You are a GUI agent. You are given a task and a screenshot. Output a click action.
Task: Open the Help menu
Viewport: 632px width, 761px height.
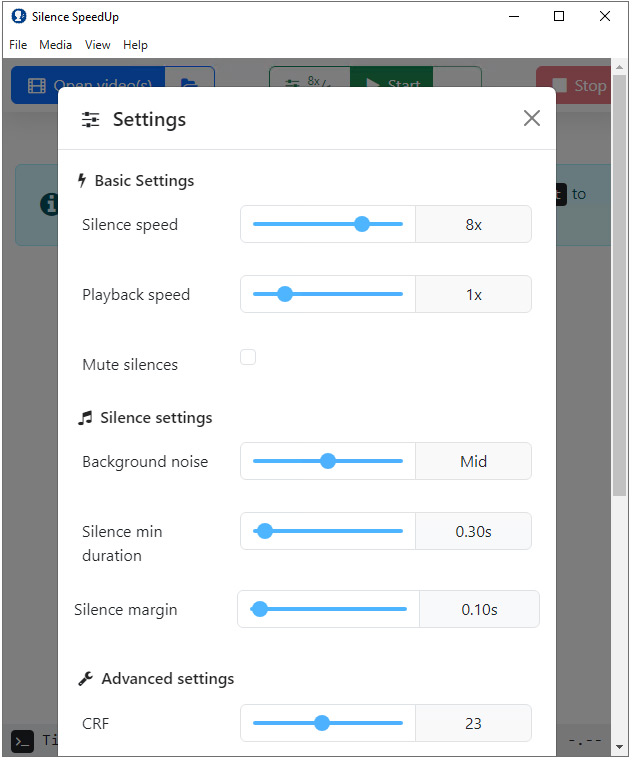[135, 45]
